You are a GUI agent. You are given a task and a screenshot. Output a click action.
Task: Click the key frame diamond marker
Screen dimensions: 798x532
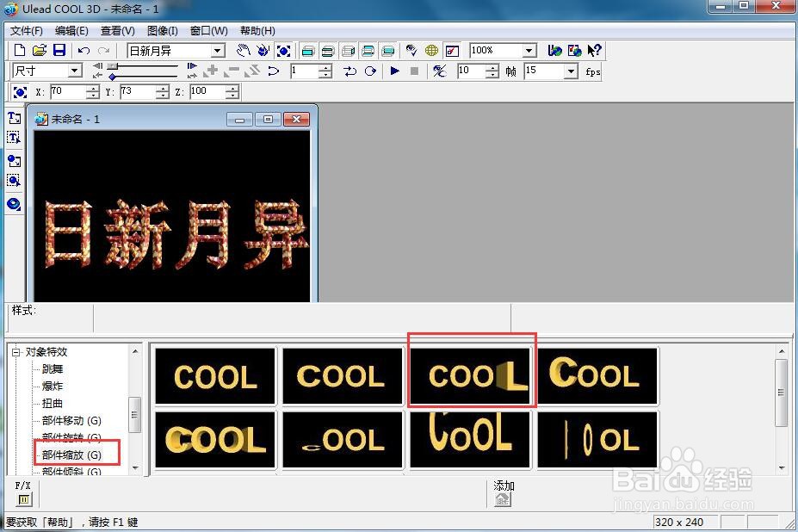[112, 77]
